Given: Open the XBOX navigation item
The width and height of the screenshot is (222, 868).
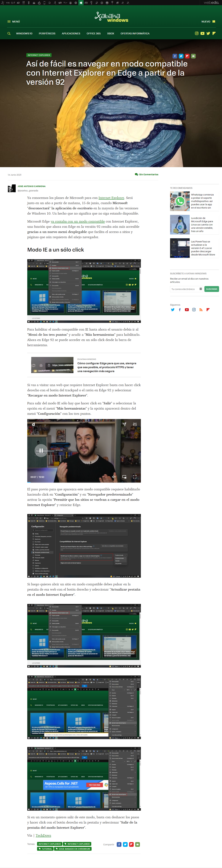Looking at the screenshot, I should coord(111,33).
